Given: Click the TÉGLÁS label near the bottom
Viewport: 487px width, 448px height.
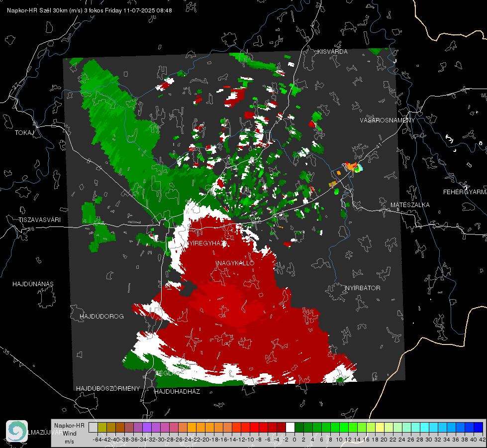Looking at the screenshot, I should (x=168, y=373).
